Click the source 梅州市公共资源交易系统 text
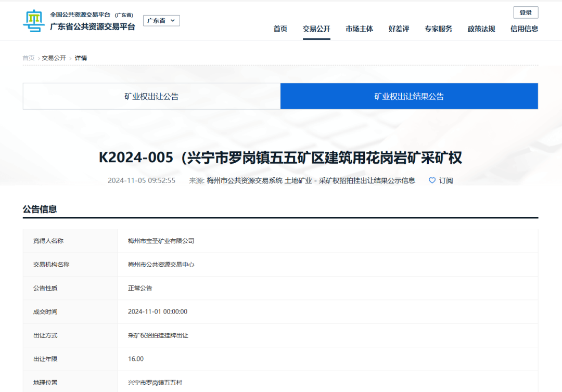The width and height of the screenshot is (562, 392). (245, 180)
